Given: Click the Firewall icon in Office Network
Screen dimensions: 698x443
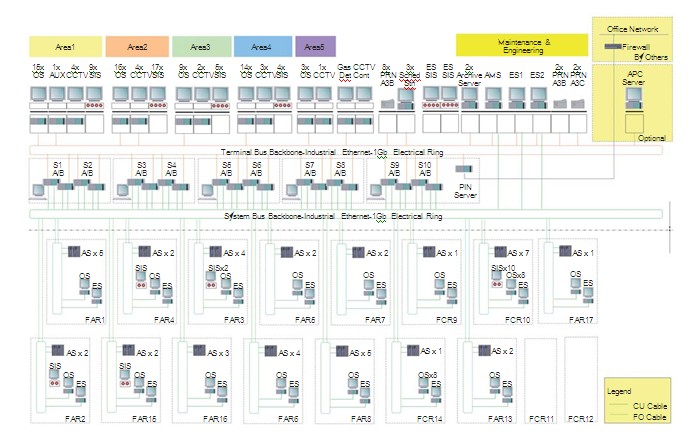Looking at the screenshot, I should [x=612, y=47].
